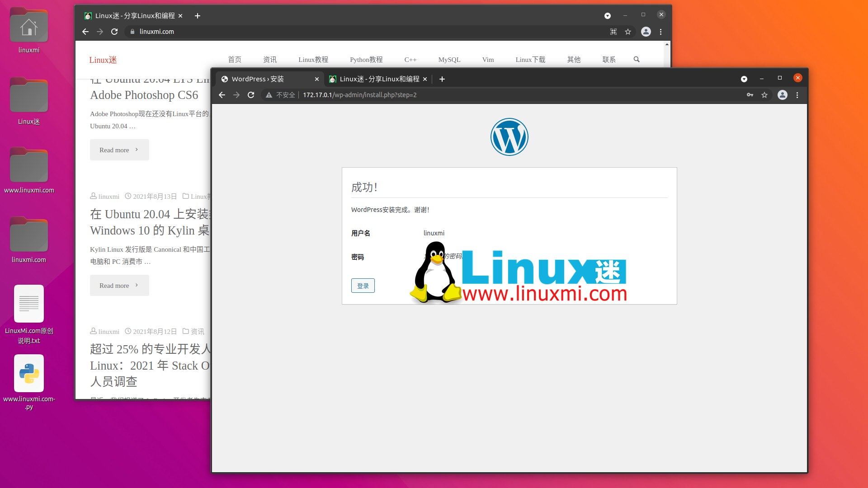Image resolution: width=868 pixels, height=488 pixels.
Task: Toggle the insecure connection warning indicator
Action: (269, 95)
